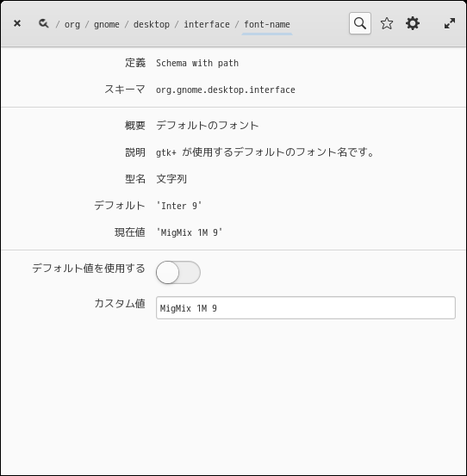Enable the 'デフォルト値を使用する' switch

coord(178,272)
